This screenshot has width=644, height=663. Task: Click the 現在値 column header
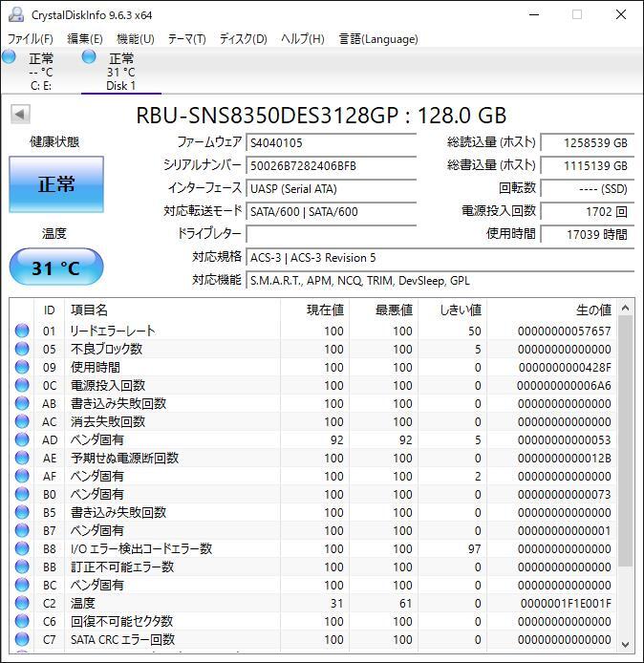tap(314, 310)
